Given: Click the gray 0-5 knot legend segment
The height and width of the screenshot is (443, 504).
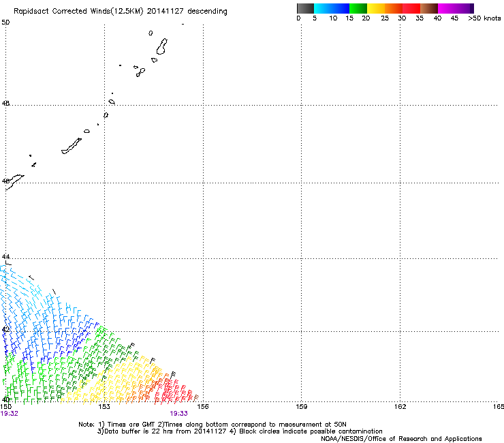Looking at the screenshot, I should click(305, 8).
